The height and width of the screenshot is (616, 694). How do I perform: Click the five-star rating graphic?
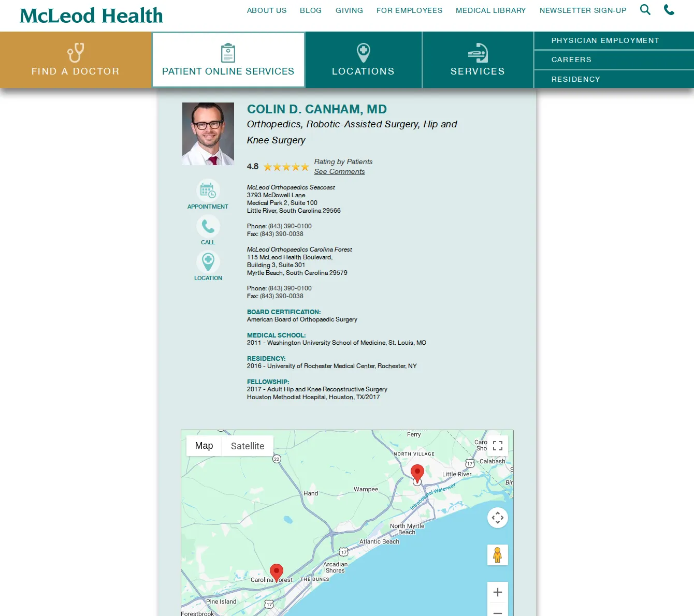286,167
